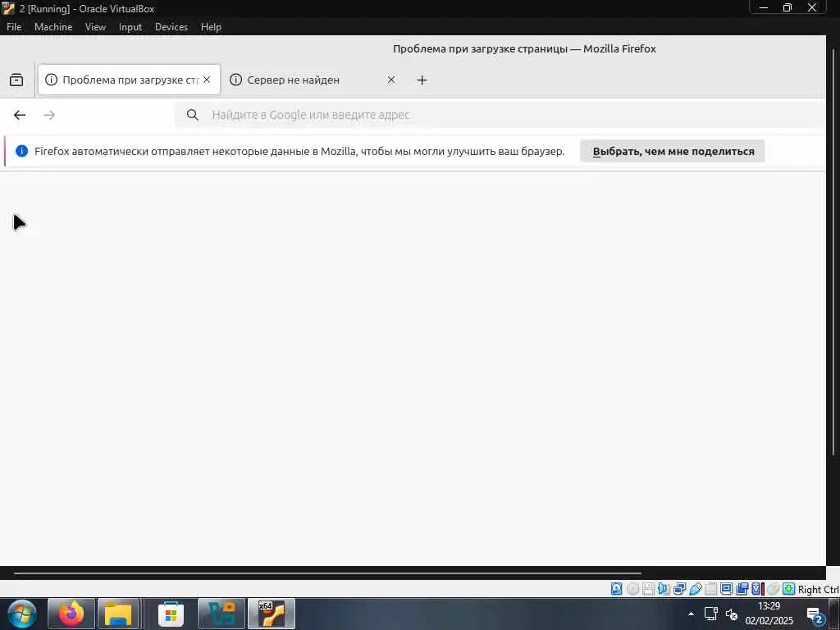Click the floppy disk indicator icon
The width and height of the screenshot is (840, 630).
tap(648, 589)
